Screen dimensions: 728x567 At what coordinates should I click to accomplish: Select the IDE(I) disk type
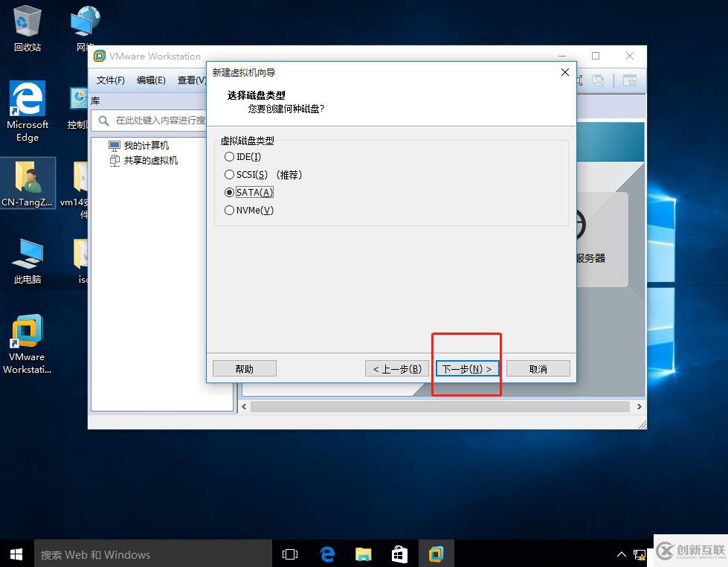point(230,157)
